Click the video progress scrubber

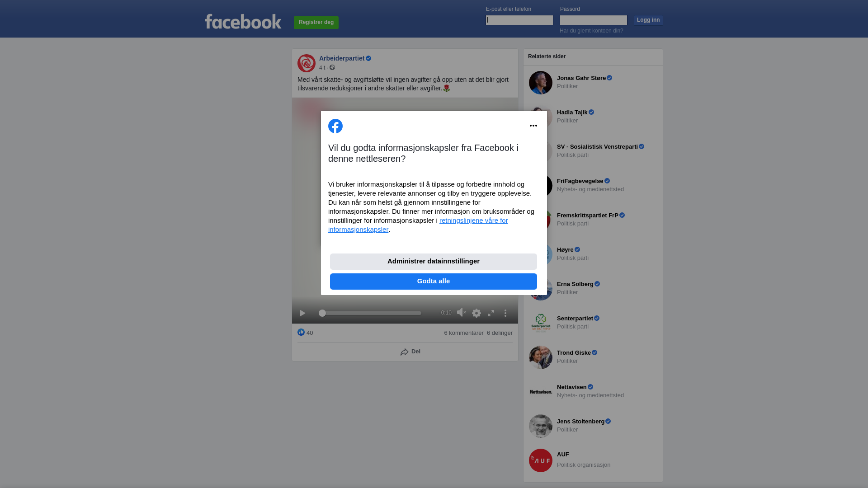point(370,313)
